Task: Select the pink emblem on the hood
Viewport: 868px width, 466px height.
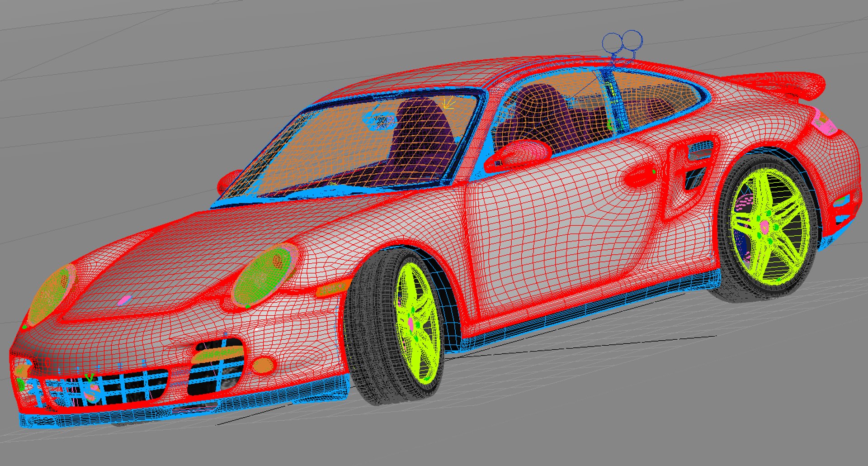Action: [x=124, y=300]
